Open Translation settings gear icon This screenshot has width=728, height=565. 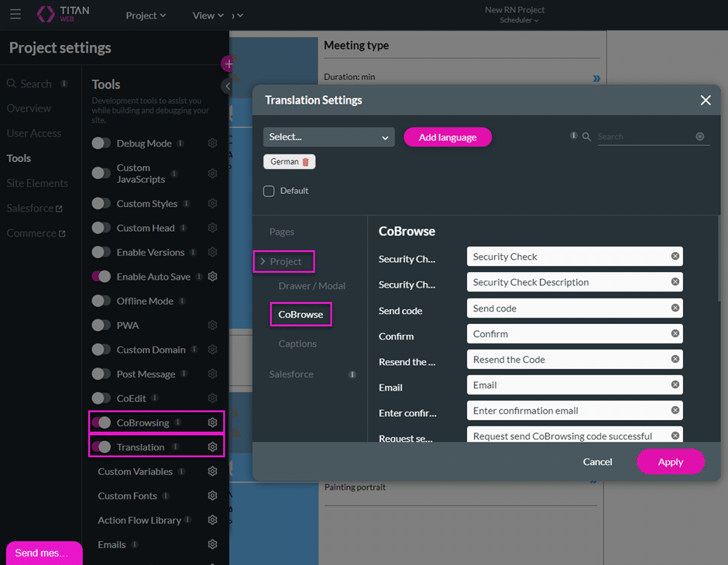click(212, 447)
